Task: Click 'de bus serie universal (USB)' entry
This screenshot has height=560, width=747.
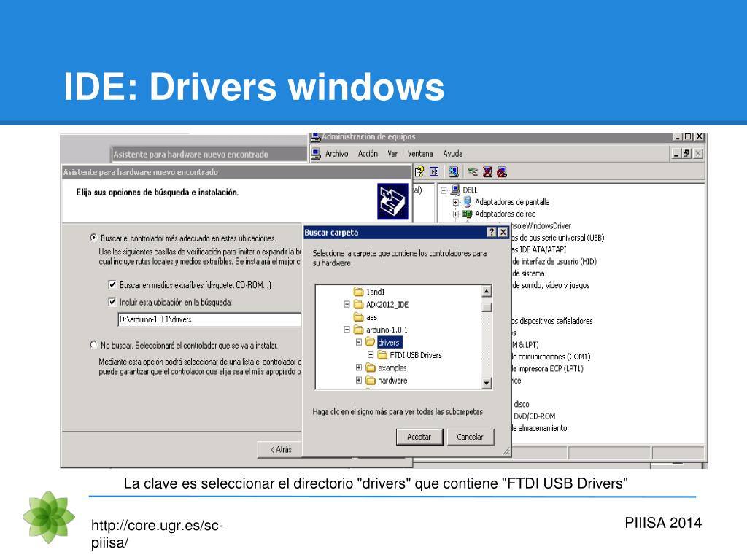Action: [x=558, y=238]
